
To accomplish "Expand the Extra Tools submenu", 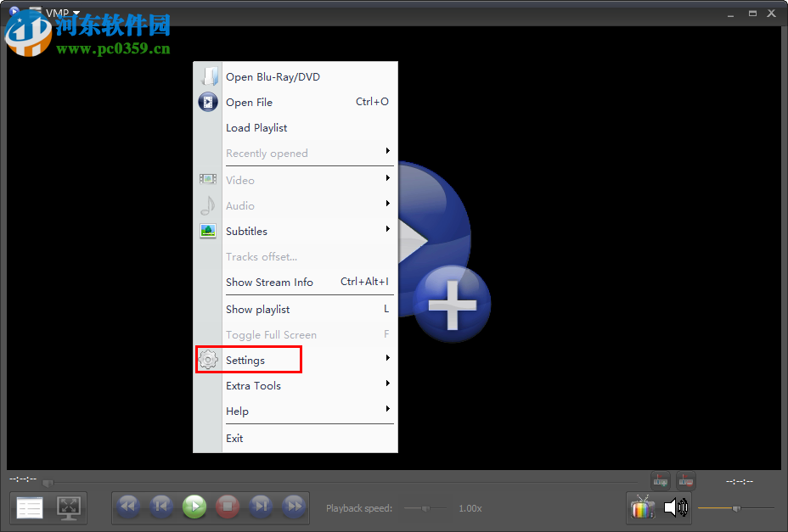I will [253, 385].
